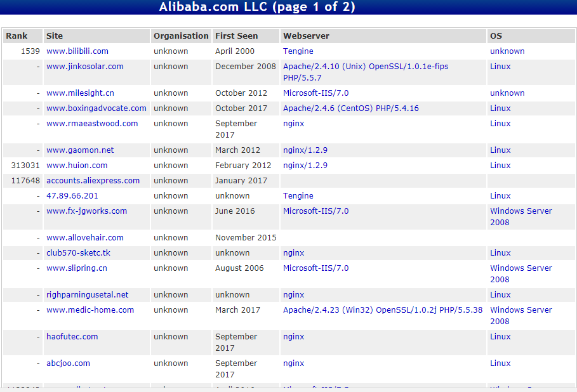Select rank value 313031
577x392 pixels.
(25, 166)
